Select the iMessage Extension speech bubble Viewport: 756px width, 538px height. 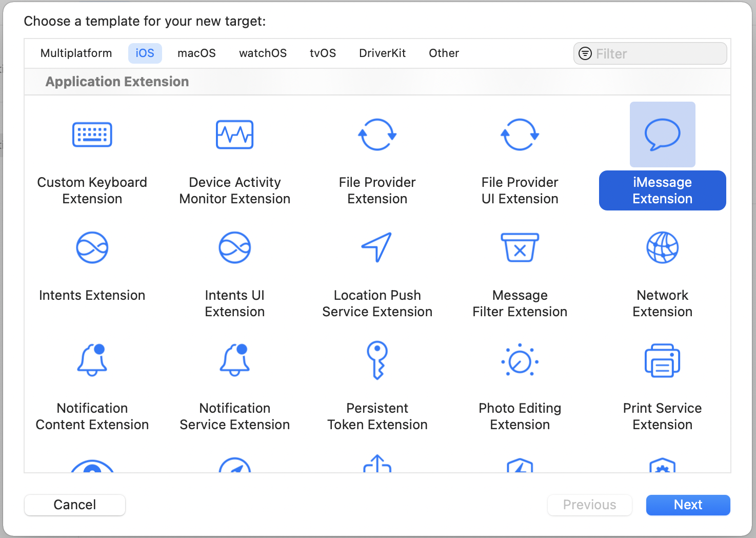click(x=662, y=135)
